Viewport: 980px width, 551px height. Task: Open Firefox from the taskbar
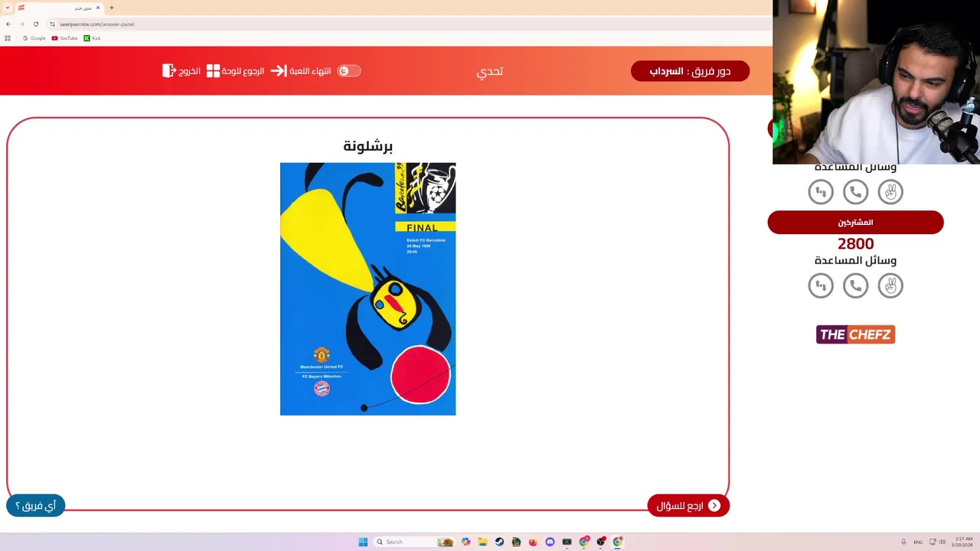coord(533,542)
